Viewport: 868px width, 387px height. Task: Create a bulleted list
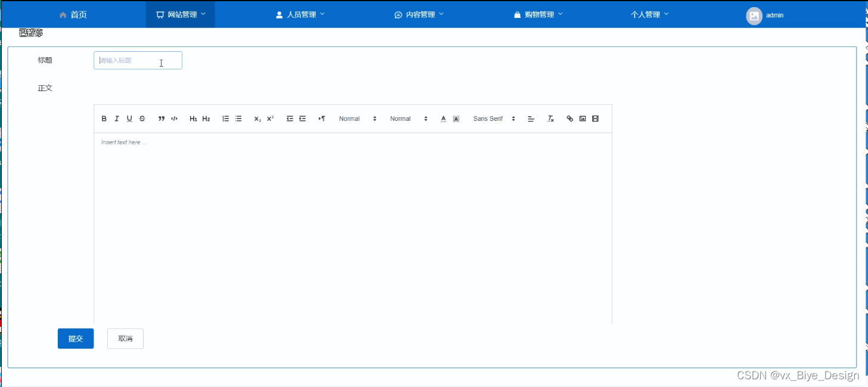point(238,118)
